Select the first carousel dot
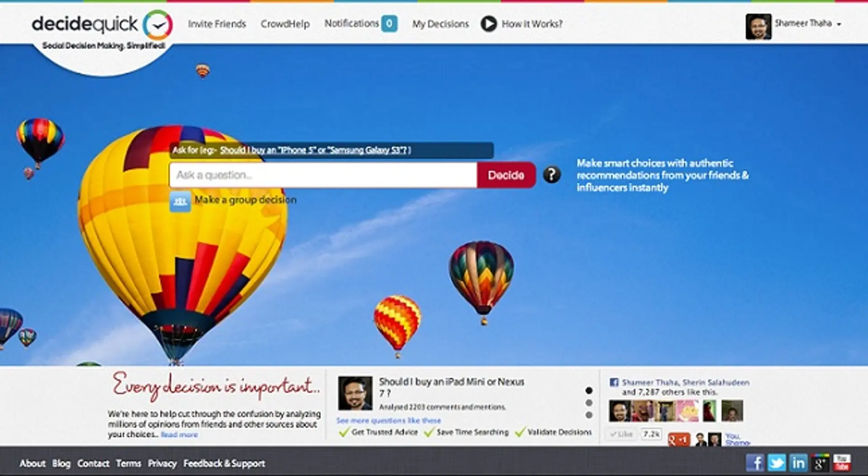Image resolution: width=868 pixels, height=476 pixels. click(x=589, y=391)
